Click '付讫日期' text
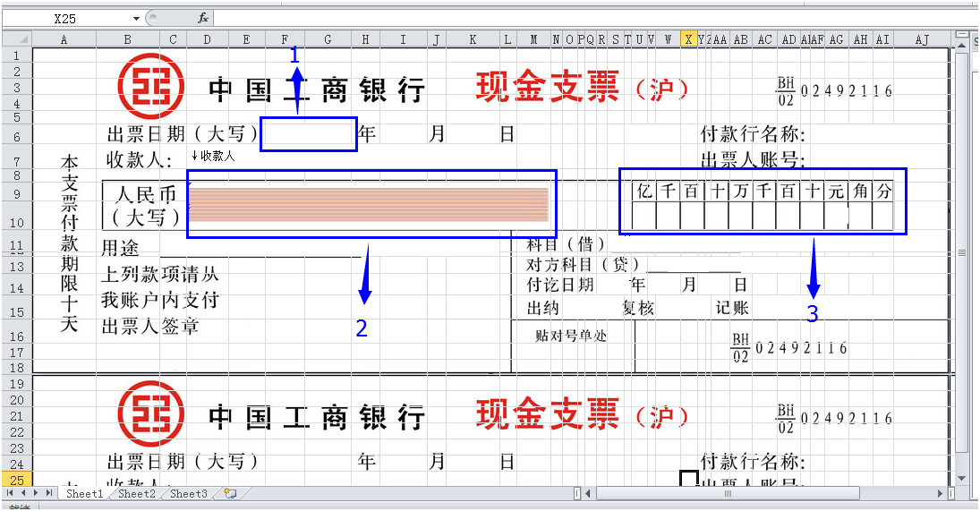 pyautogui.click(x=560, y=285)
